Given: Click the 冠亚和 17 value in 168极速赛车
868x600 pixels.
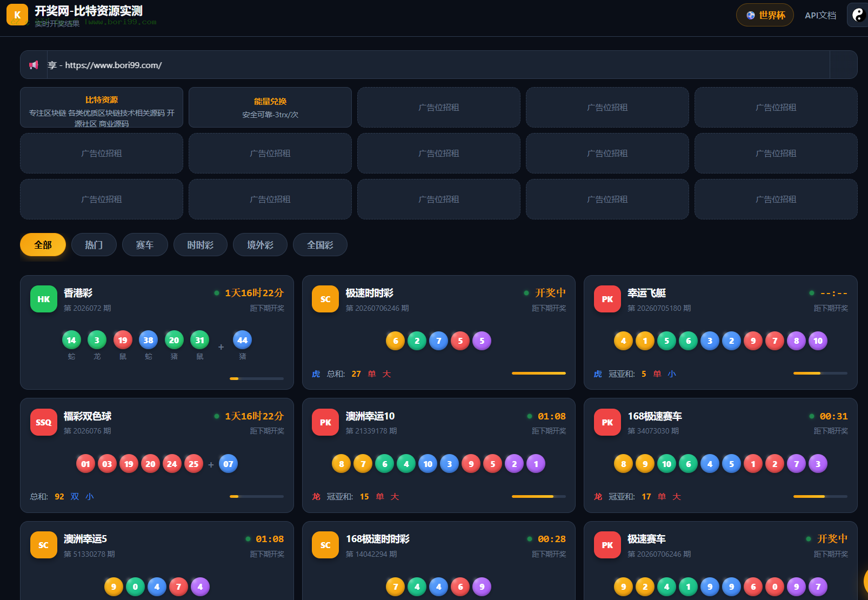Looking at the screenshot, I should (646, 496).
